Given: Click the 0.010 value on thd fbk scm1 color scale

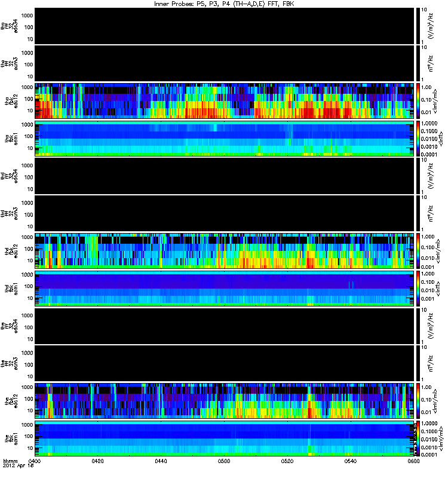Looking at the screenshot, I should click(x=428, y=290).
